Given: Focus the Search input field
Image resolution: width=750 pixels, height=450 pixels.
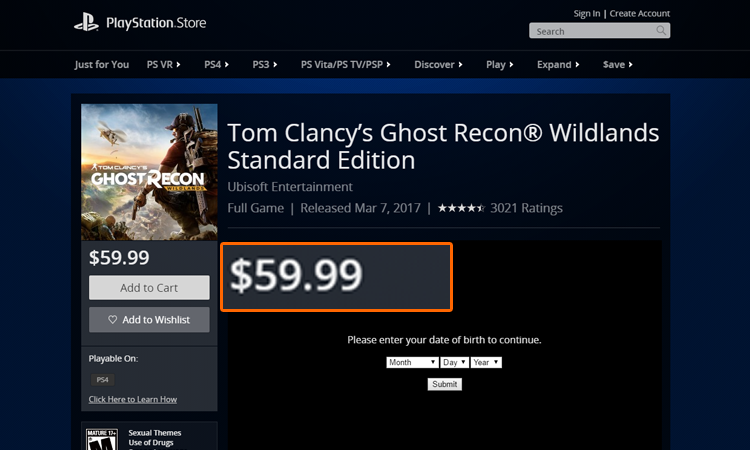Looking at the screenshot, I should coord(592,31).
